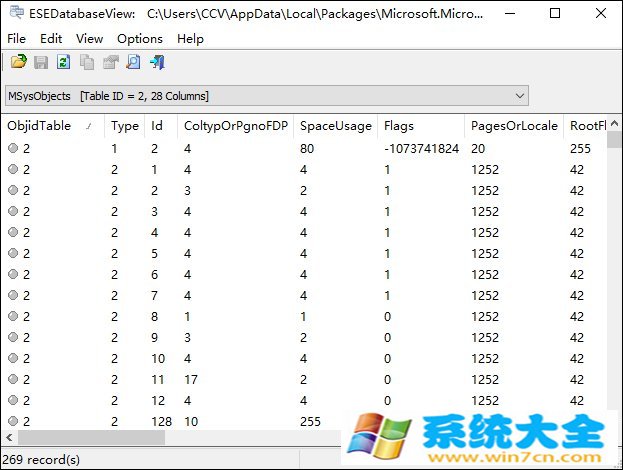The height and width of the screenshot is (470, 623).
Task: Sort by Flags column header
Action: pos(421,126)
